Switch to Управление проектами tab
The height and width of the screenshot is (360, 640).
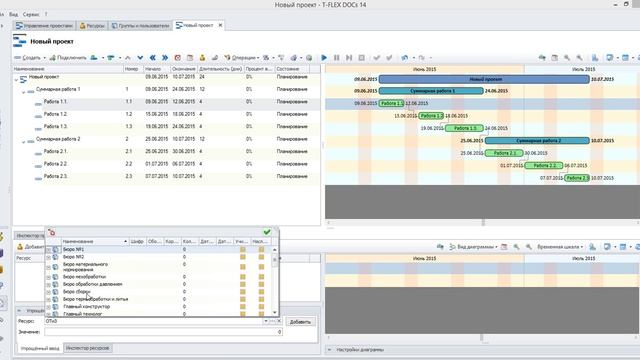point(44,25)
